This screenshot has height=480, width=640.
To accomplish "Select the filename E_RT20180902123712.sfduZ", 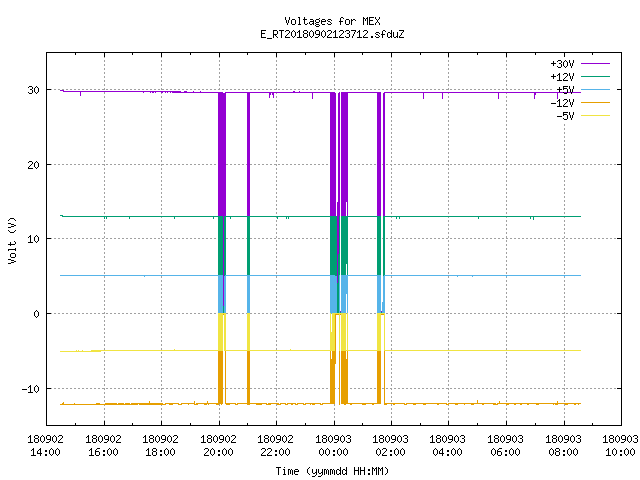I will [332, 34].
